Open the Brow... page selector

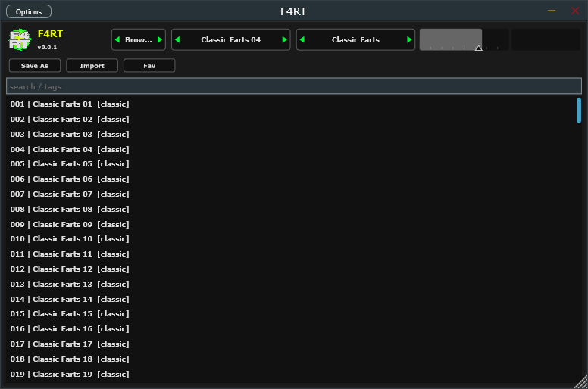(139, 39)
